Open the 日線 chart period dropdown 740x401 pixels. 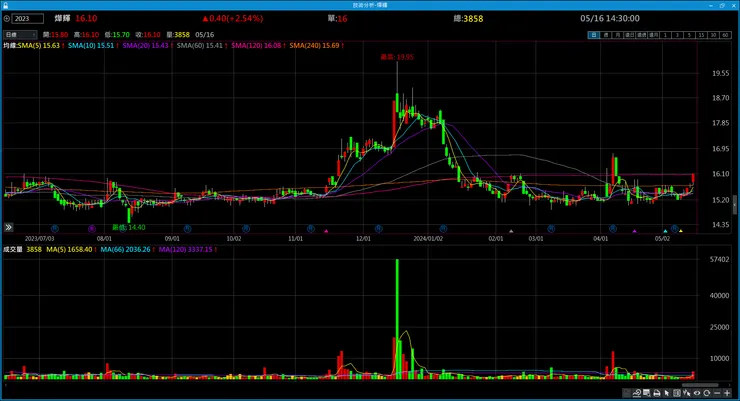pos(20,34)
